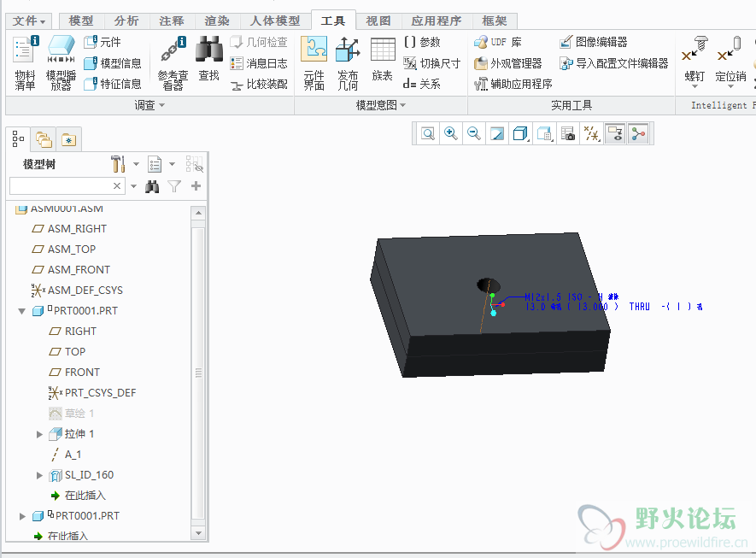Open the 族表 family table
Image resolution: width=756 pixels, height=558 pixels.
pyautogui.click(x=383, y=59)
